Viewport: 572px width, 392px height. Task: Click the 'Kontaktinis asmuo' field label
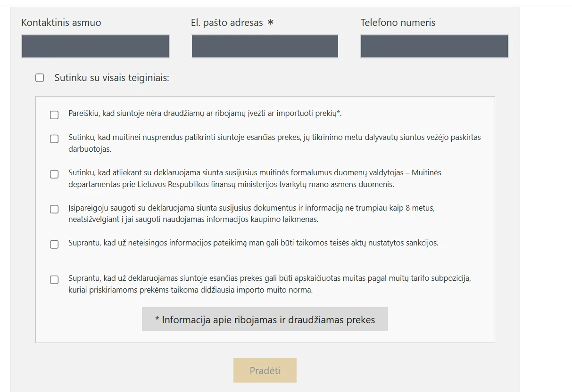coord(61,23)
